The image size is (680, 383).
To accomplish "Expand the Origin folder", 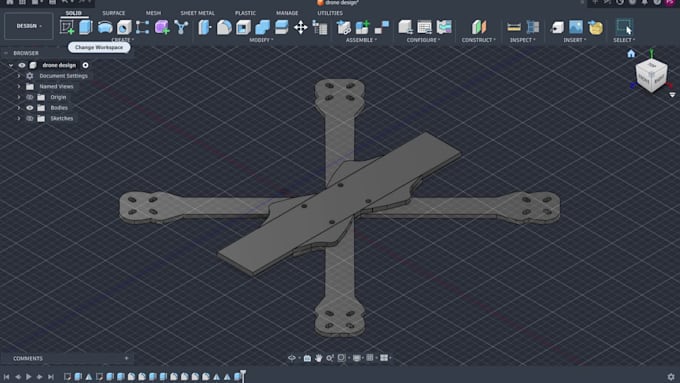I will (x=19, y=97).
